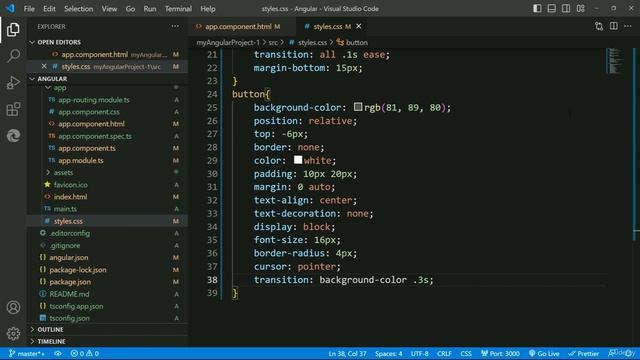Click master branch indicator in status bar
The width and height of the screenshot is (640, 360).
coord(27,353)
